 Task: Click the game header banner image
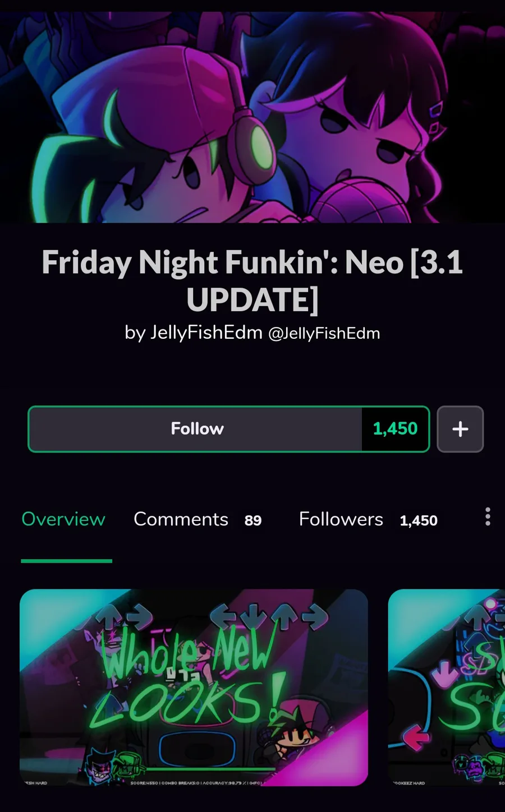252,117
